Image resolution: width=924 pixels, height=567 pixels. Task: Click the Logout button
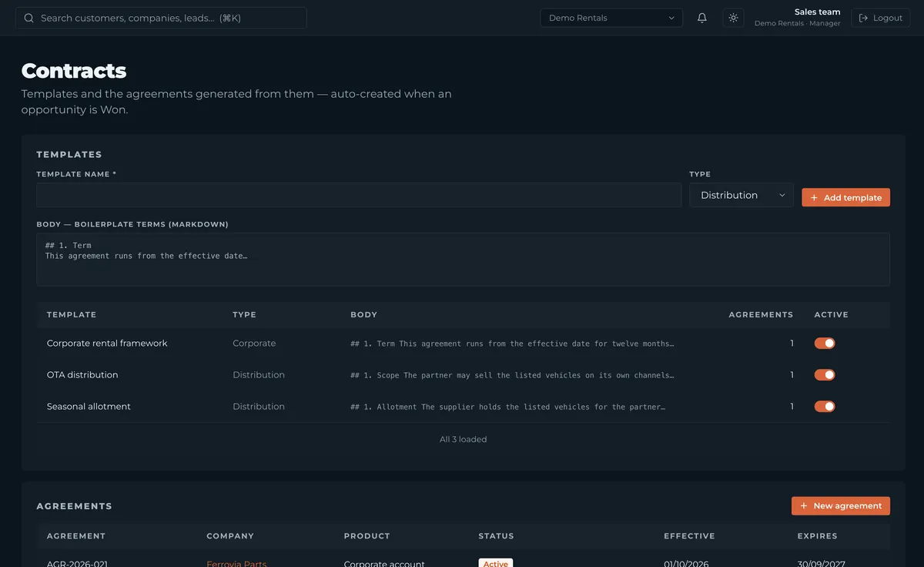pyautogui.click(x=880, y=18)
